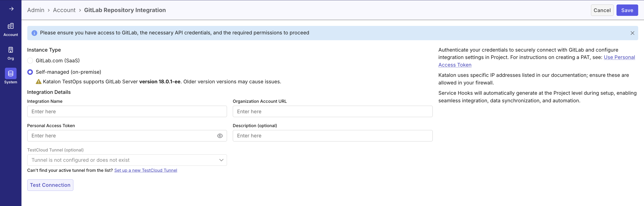The width and height of the screenshot is (644, 206).
Task: Open the Account section in sidebar
Action: 11,29
